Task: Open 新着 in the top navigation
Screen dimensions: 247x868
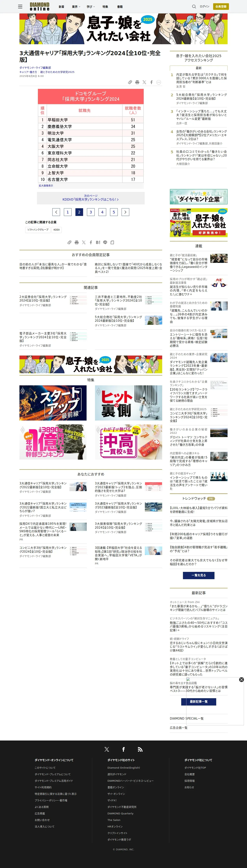Action: (x=61, y=6)
